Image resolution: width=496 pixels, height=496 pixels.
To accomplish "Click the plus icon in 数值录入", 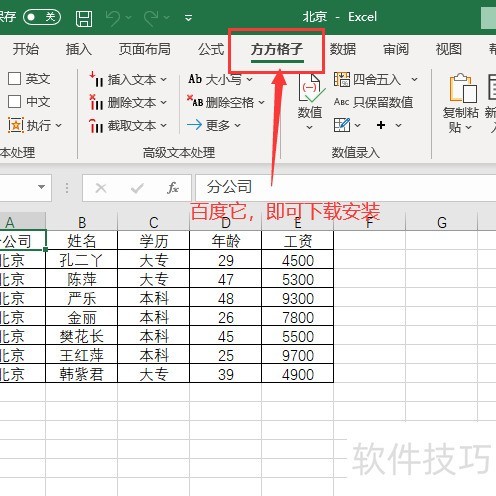I will coord(381,125).
